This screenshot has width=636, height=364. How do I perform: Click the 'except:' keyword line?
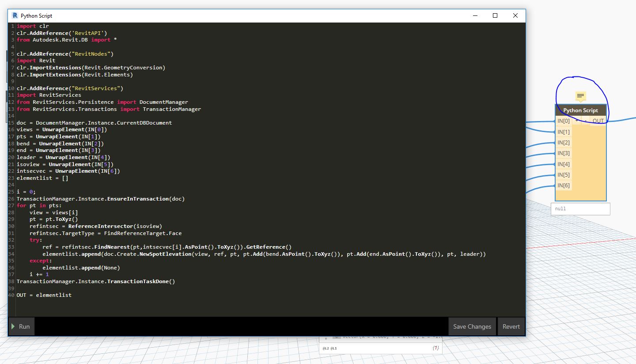click(x=41, y=261)
